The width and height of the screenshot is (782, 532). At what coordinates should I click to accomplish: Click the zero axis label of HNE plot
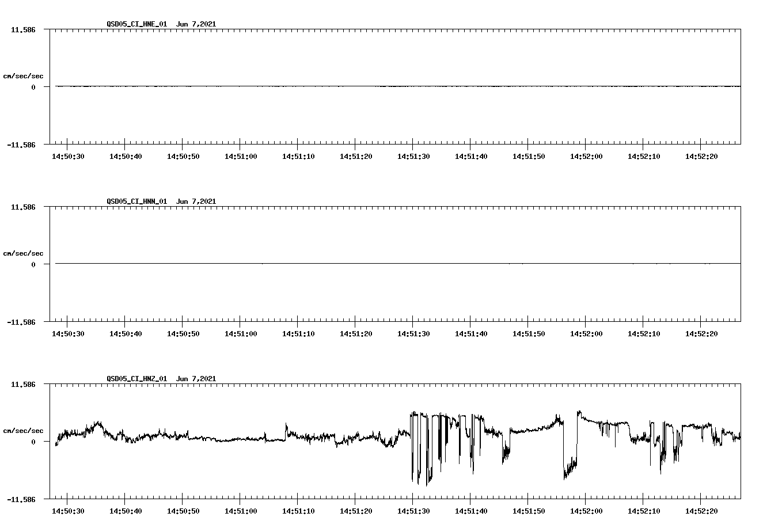[33, 88]
